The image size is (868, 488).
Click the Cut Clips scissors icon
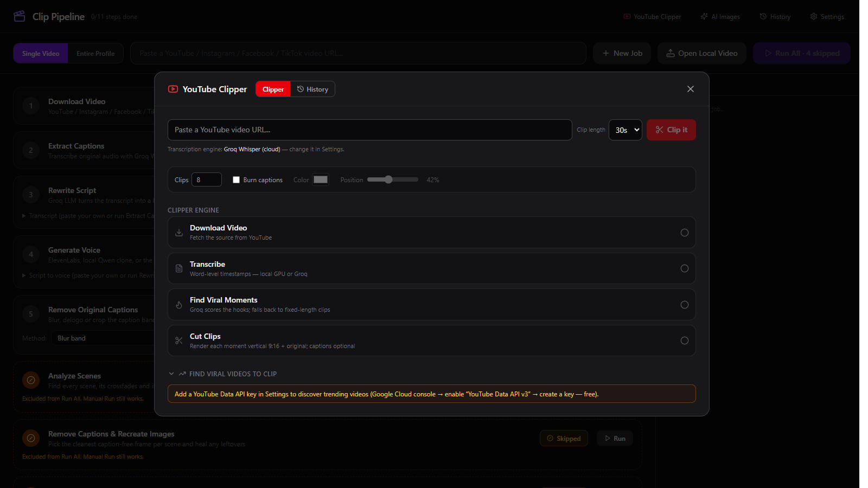(179, 341)
